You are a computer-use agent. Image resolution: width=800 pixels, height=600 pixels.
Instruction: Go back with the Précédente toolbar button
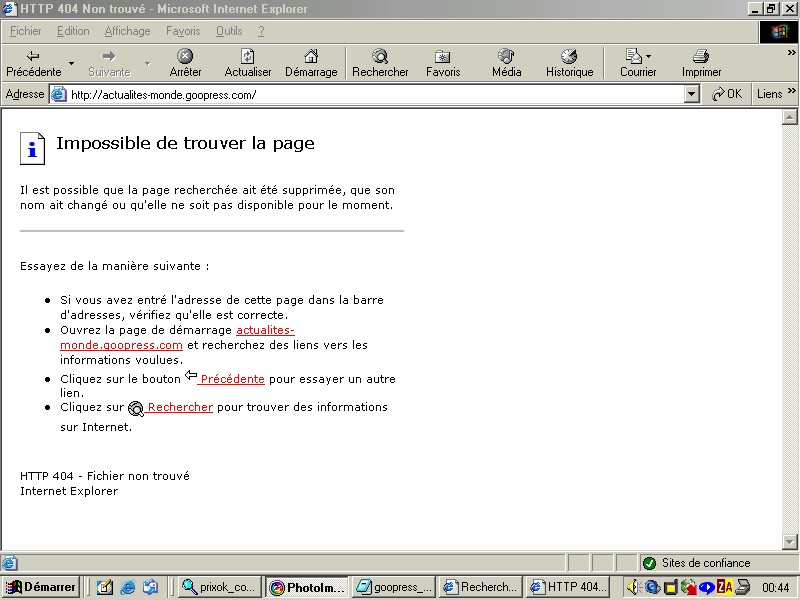(34, 63)
